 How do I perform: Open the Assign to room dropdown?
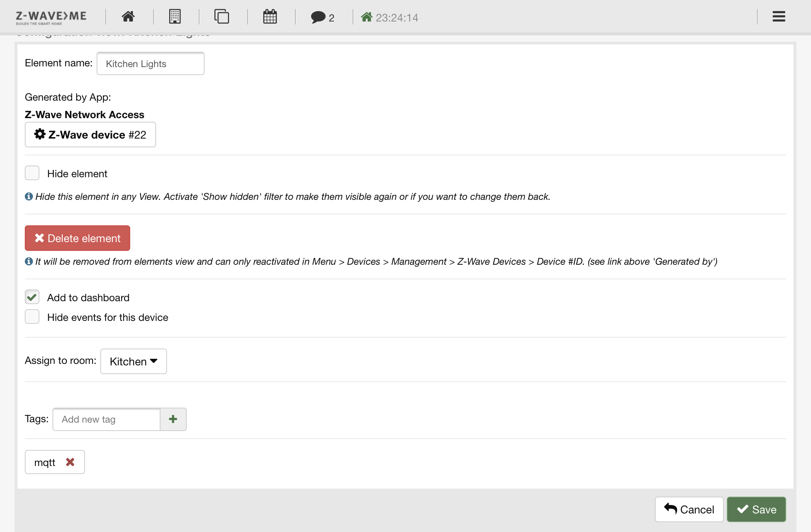(x=133, y=361)
